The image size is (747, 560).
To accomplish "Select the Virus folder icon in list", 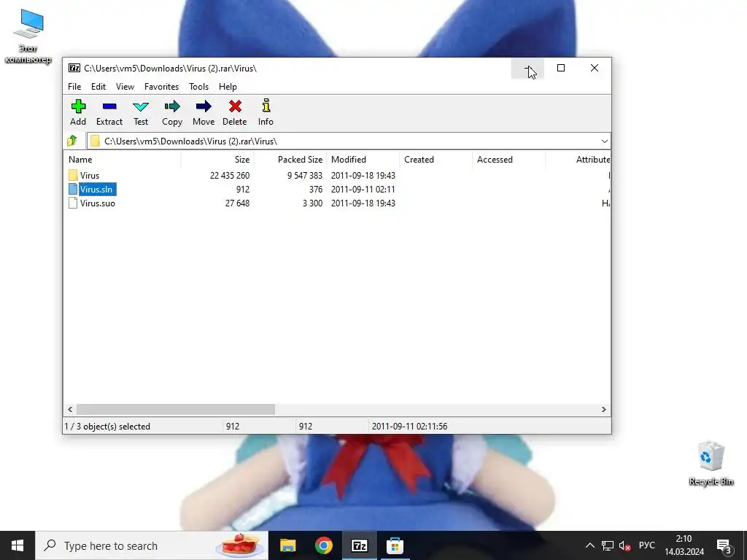I will click(73, 175).
